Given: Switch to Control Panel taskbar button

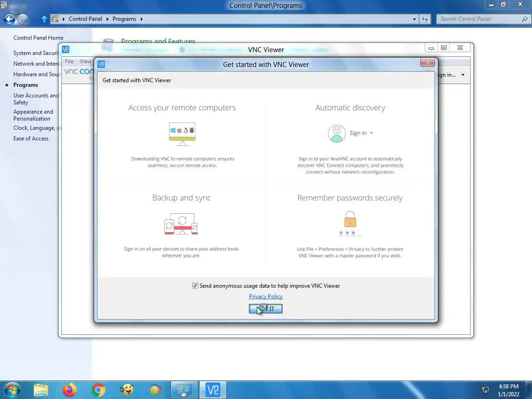Looking at the screenshot, I should point(184,390).
